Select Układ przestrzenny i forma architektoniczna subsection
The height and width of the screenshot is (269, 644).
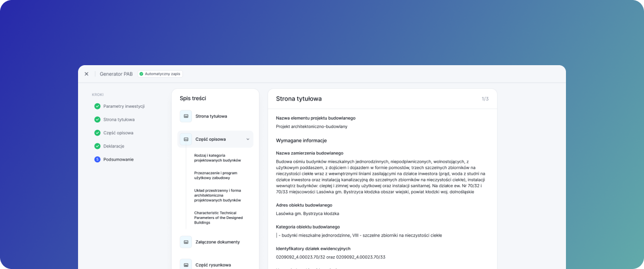click(217, 195)
